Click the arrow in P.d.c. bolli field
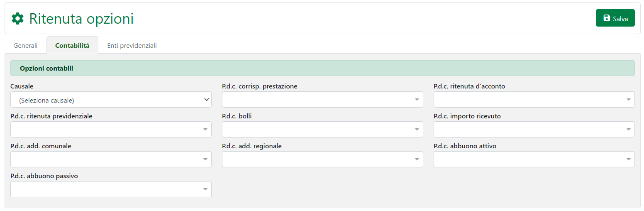Image resolution: width=644 pixels, height=211 pixels. (417, 130)
